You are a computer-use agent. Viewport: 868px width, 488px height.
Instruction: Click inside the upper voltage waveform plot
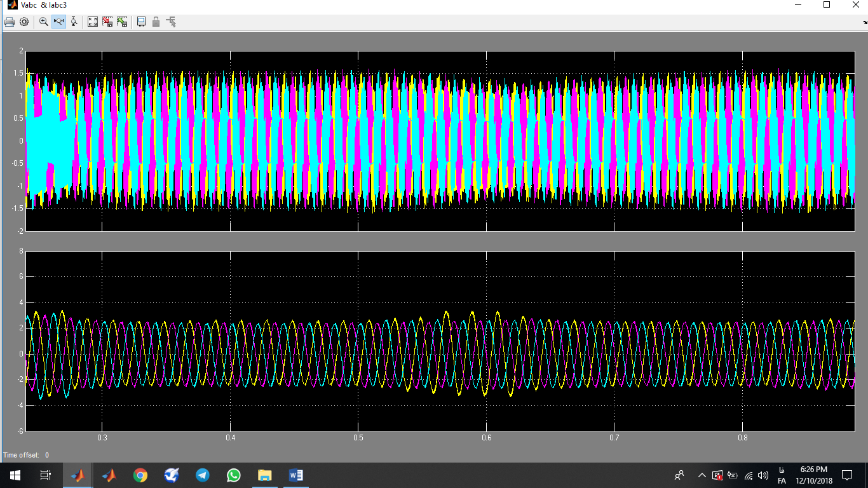(x=440, y=141)
